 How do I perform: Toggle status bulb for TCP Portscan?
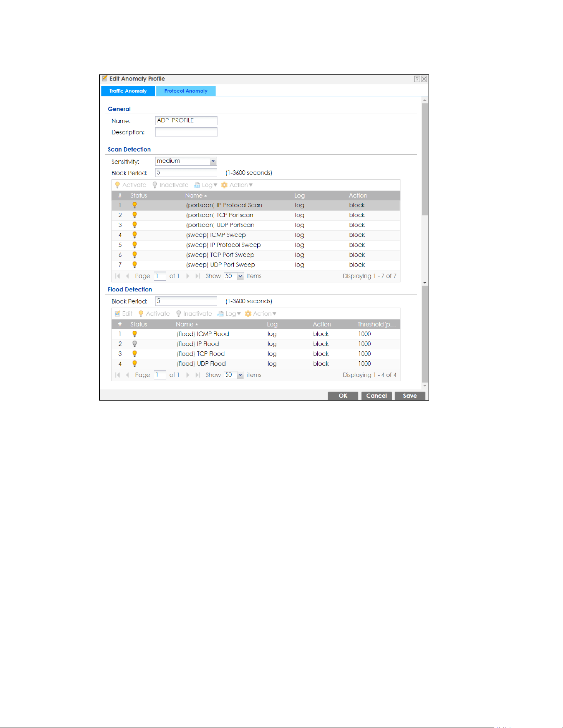[x=134, y=215]
